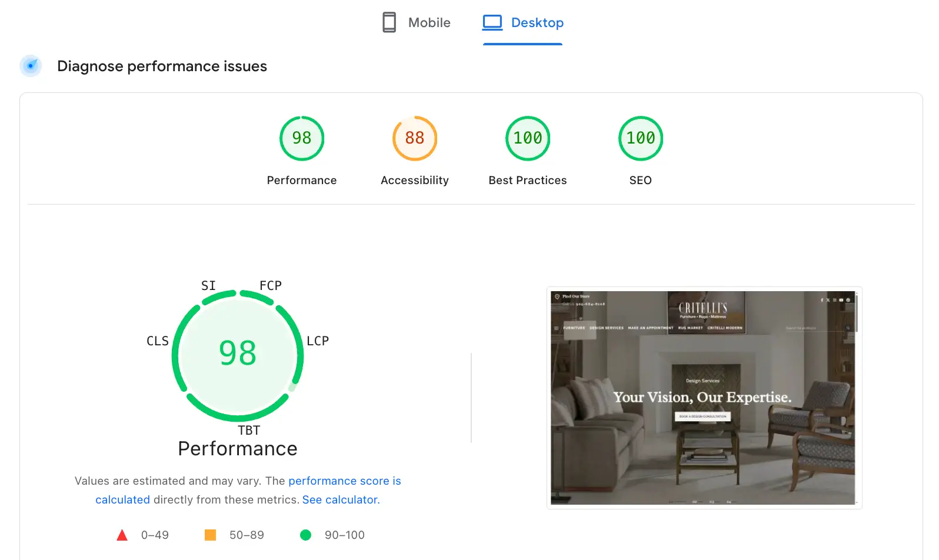939x560 pixels.
Task: Click the "Diagnose performance issues" heading text
Action: pyautogui.click(x=162, y=66)
